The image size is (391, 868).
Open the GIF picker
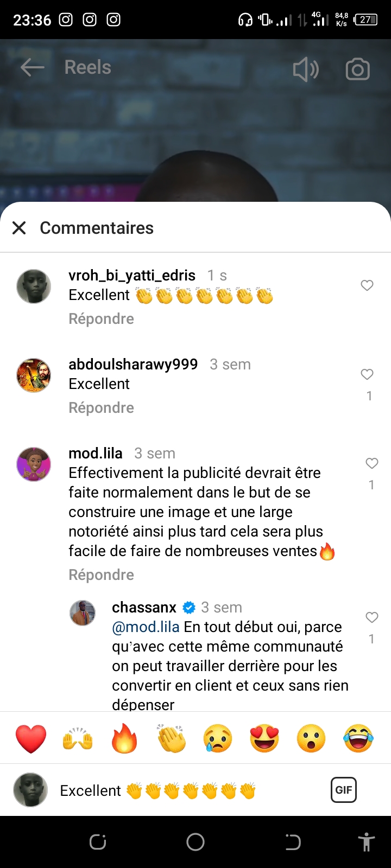pos(344,790)
